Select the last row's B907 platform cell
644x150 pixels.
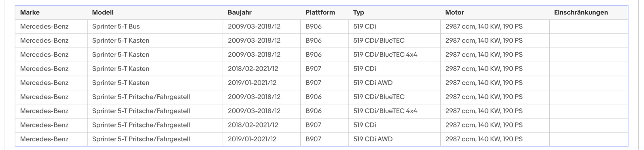324,139
